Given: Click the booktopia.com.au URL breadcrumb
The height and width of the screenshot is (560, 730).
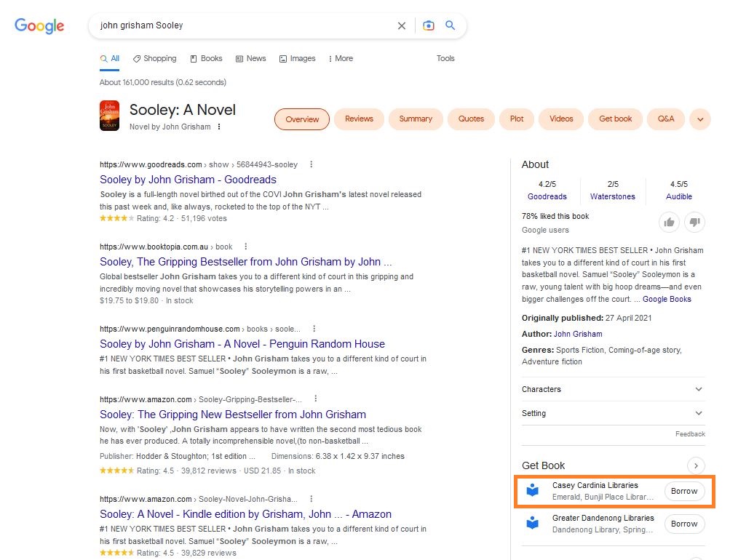Looking at the screenshot, I should coord(166,247).
